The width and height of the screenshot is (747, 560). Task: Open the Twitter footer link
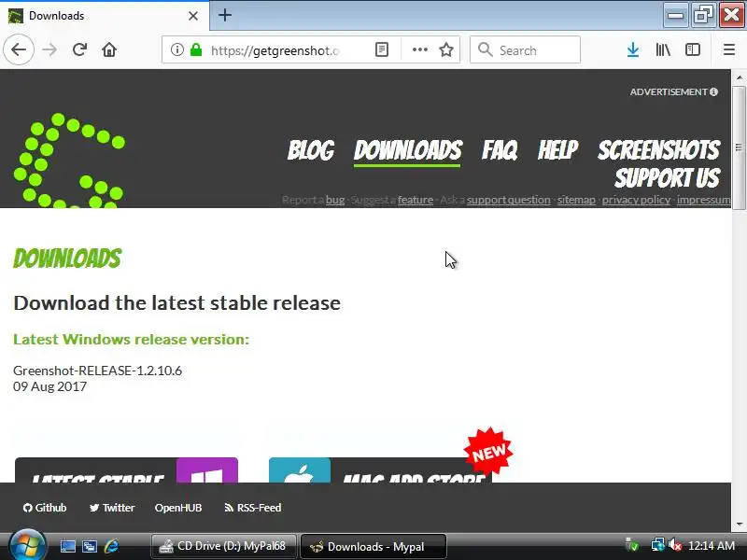pos(112,508)
